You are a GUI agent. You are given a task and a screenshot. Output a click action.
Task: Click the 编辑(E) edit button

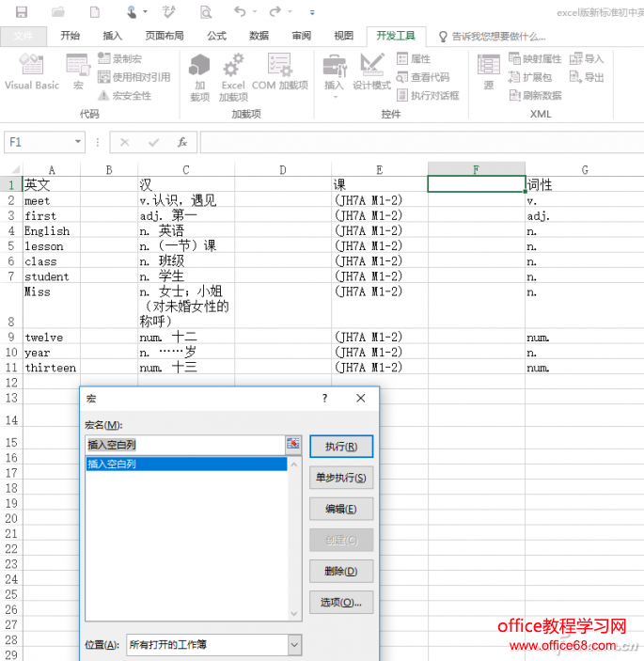click(x=341, y=509)
